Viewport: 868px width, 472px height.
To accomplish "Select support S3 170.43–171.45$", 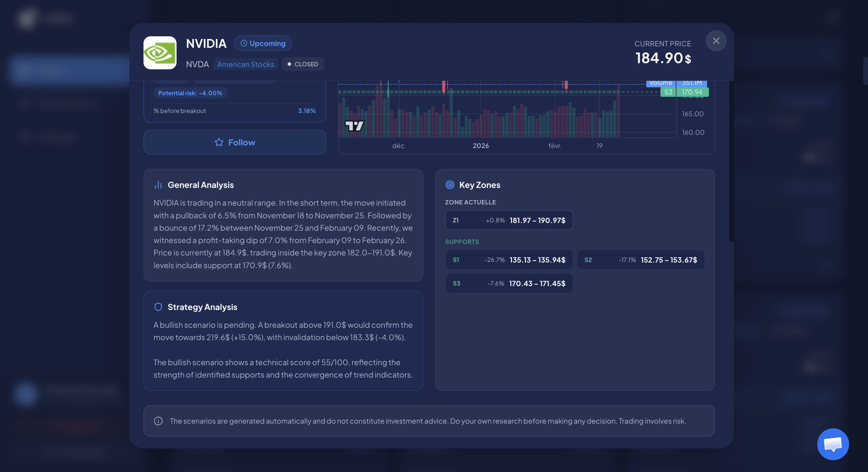I will pos(508,283).
